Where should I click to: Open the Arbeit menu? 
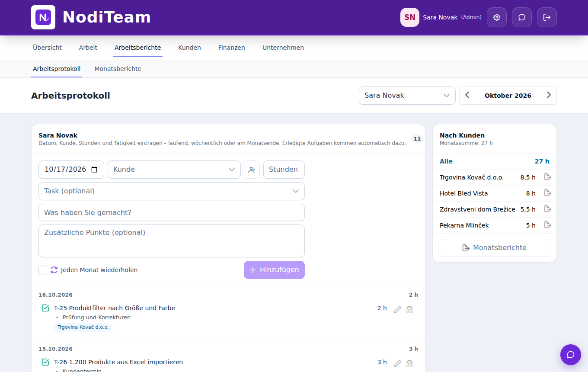pyautogui.click(x=88, y=48)
